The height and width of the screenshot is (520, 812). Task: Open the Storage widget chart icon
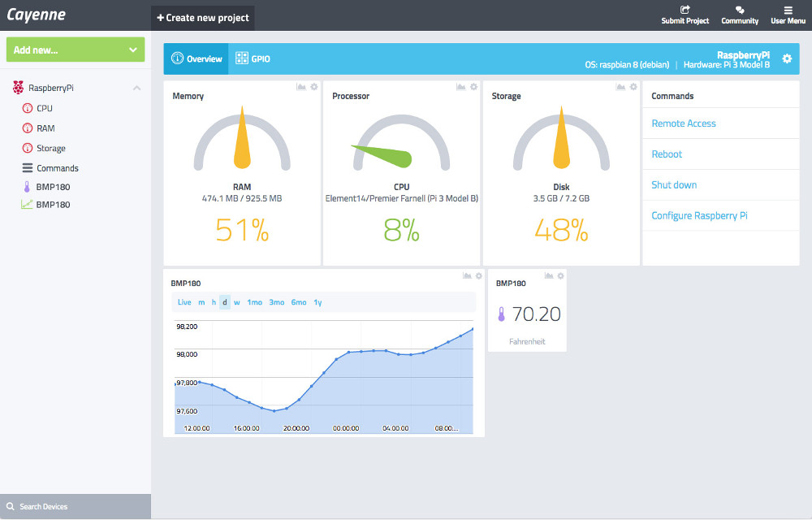619,86
